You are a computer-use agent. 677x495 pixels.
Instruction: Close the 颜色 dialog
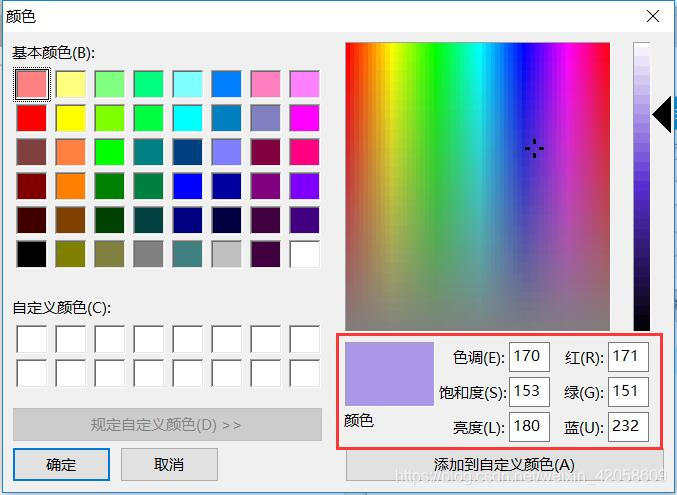tap(652, 16)
